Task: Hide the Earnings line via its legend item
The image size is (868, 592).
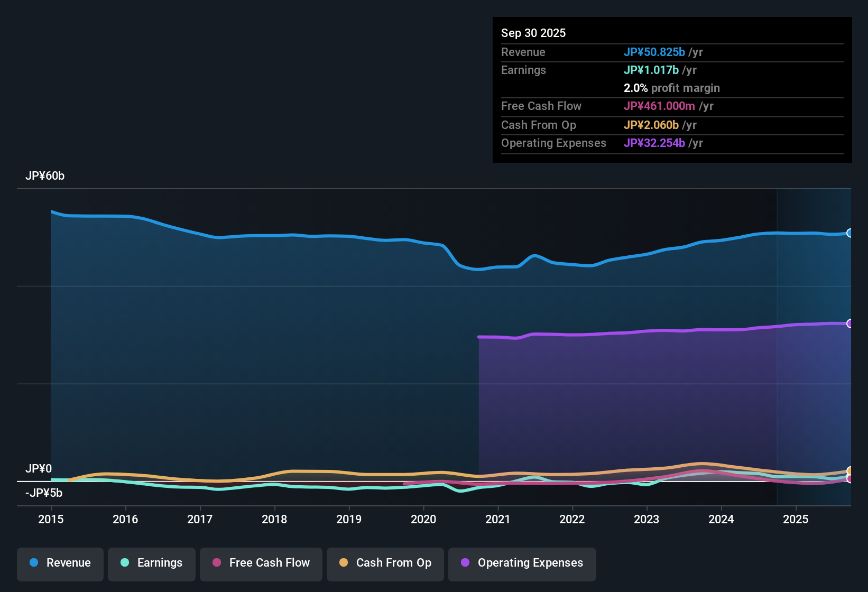Action: pyautogui.click(x=152, y=563)
